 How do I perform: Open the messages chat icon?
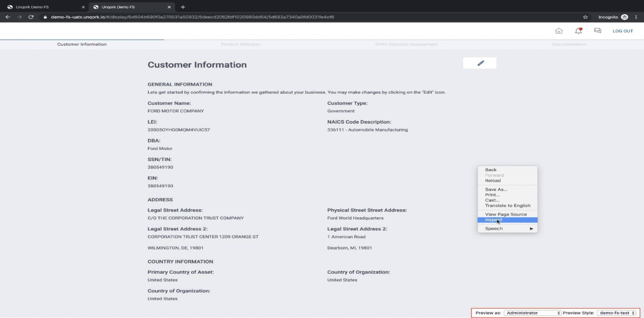598,31
